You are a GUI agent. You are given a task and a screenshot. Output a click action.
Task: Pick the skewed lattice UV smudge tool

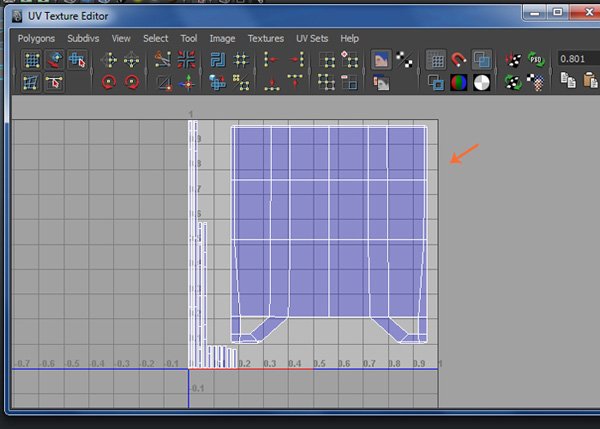coord(31,83)
